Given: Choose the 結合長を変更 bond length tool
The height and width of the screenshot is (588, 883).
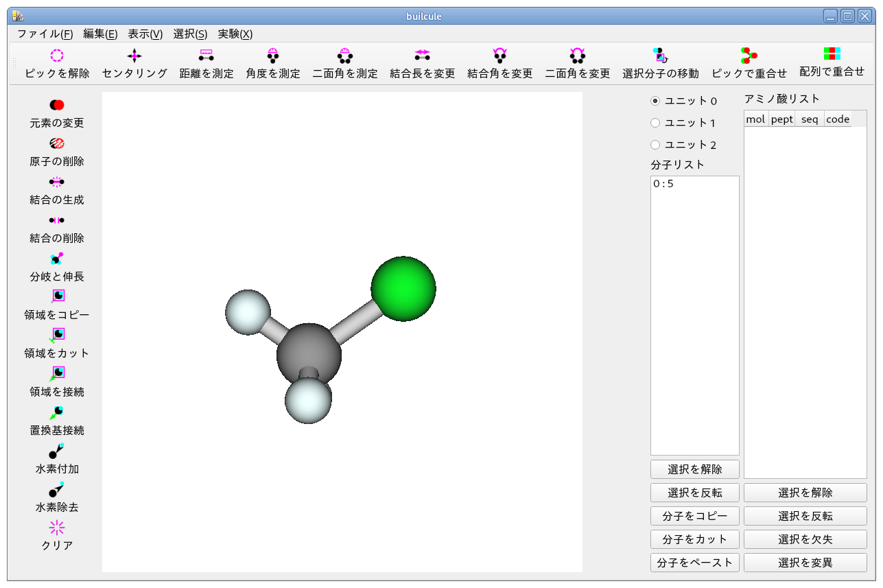Looking at the screenshot, I should click(x=422, y=56).
